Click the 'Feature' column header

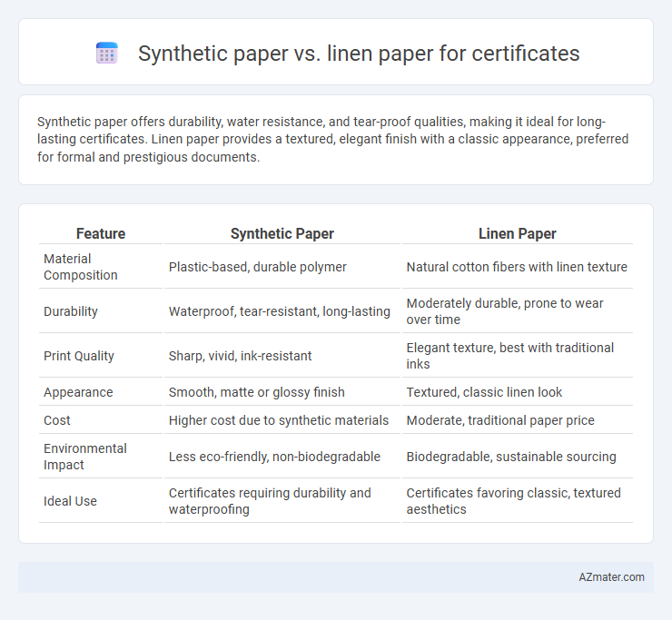click(x=101, y=233)
